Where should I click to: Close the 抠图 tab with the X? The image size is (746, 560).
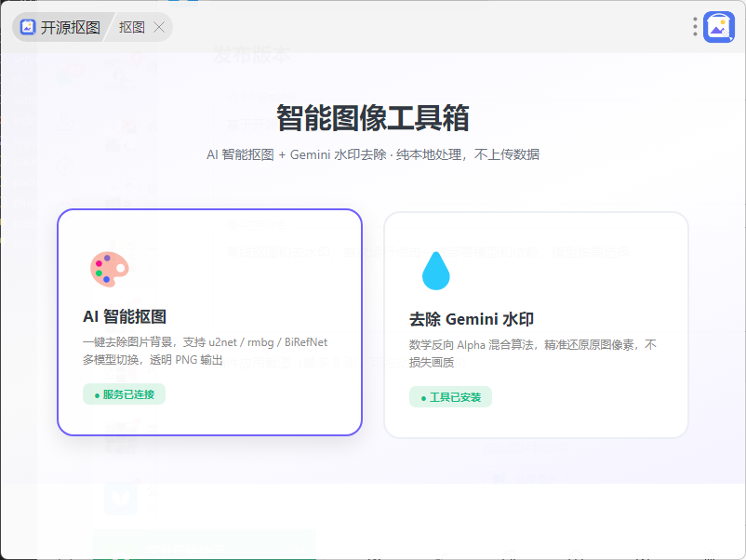tap(159, 28)
